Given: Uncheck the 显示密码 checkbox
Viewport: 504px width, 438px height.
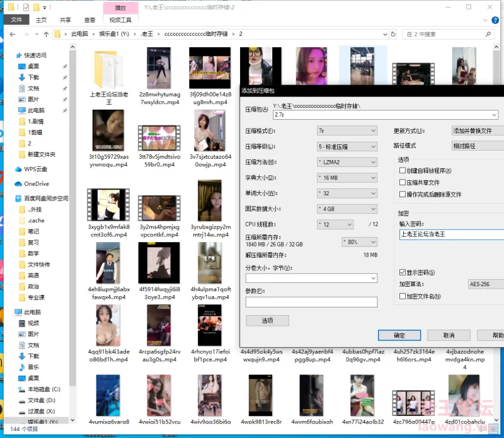Looking at the screenshot, I should 403,272.
